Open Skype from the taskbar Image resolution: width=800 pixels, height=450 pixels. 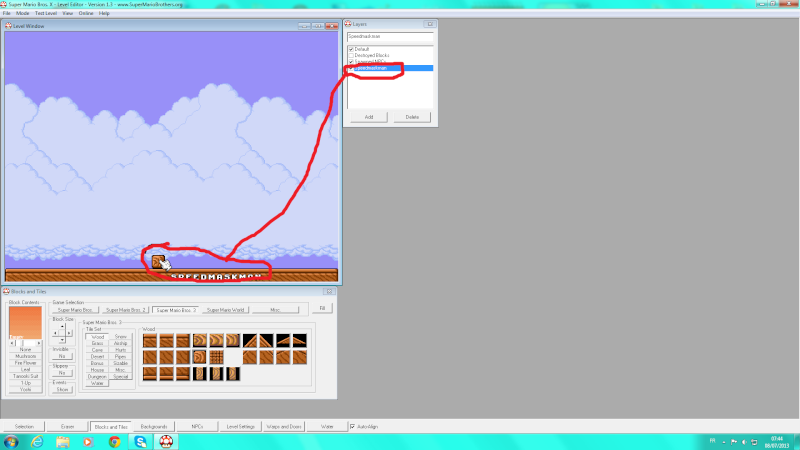(x=140, y=442)
